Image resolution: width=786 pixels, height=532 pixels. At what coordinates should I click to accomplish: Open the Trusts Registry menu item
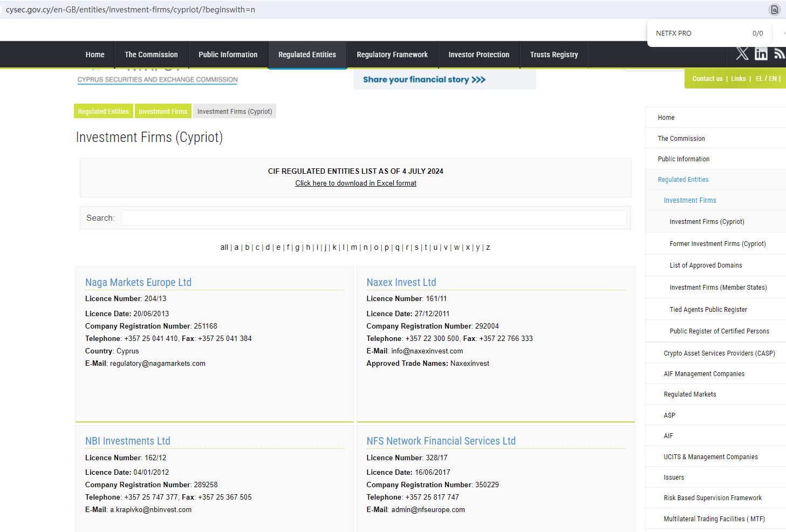click(553, 54)
